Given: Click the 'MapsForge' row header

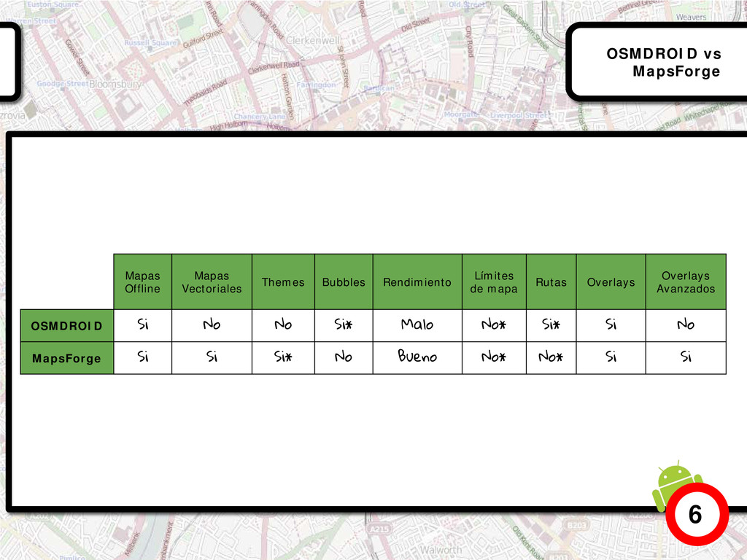Looking at the screenshot, I should (x=66, y=358).
